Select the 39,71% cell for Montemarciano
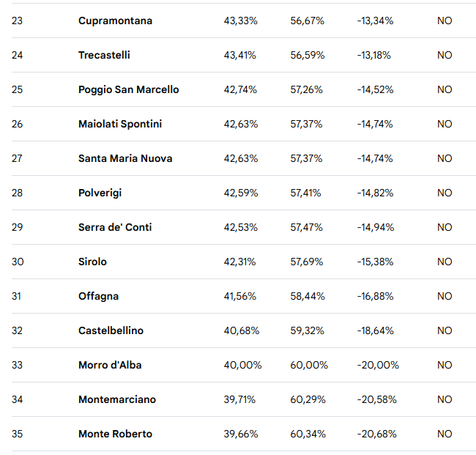 click(x=240, y=399)
